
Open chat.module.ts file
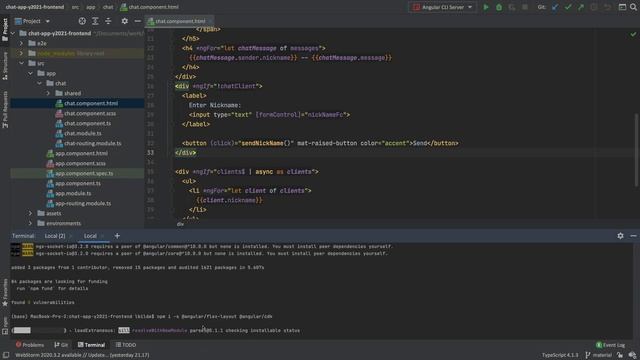83,133
